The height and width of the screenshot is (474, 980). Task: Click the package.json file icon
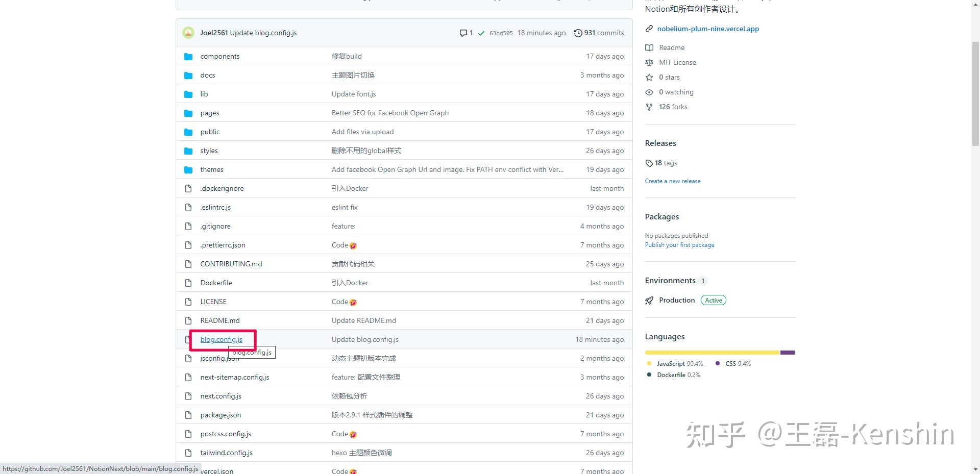188,415
